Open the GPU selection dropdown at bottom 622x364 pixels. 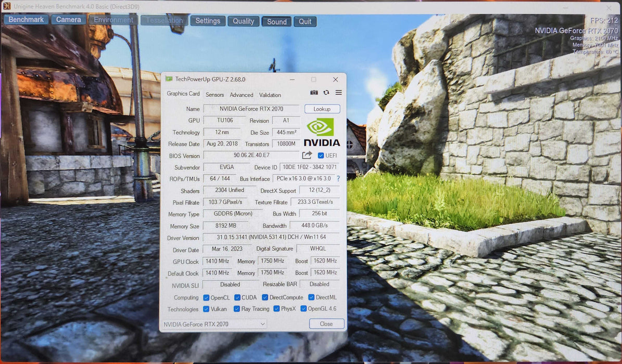click(214, 324)
